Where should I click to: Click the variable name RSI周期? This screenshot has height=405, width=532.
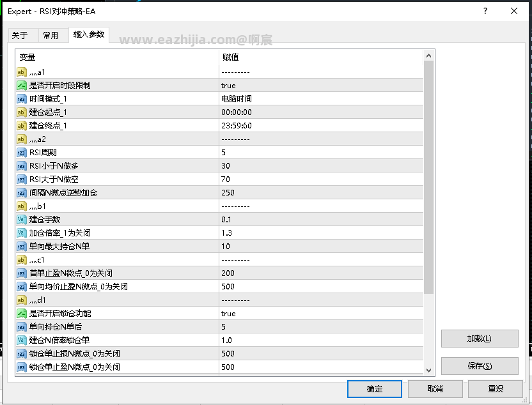pos(43,153)
